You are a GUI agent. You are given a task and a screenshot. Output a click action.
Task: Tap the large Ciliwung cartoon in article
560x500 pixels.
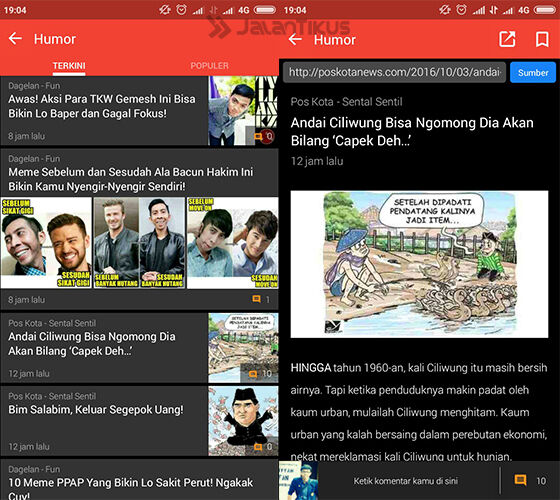click(x=419, y=264)
